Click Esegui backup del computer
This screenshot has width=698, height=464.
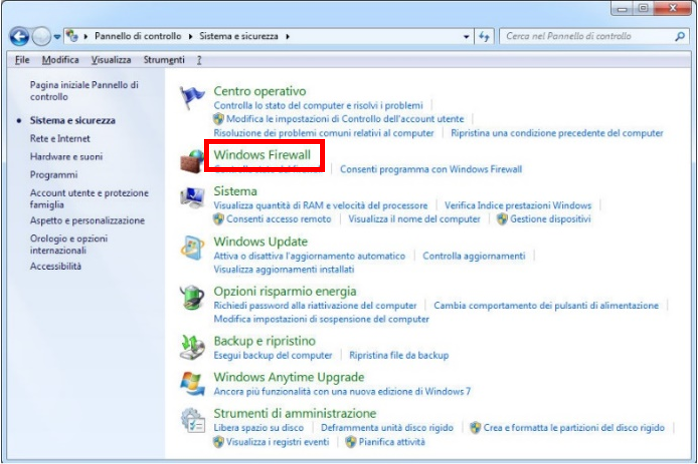(x=273, y=355)
